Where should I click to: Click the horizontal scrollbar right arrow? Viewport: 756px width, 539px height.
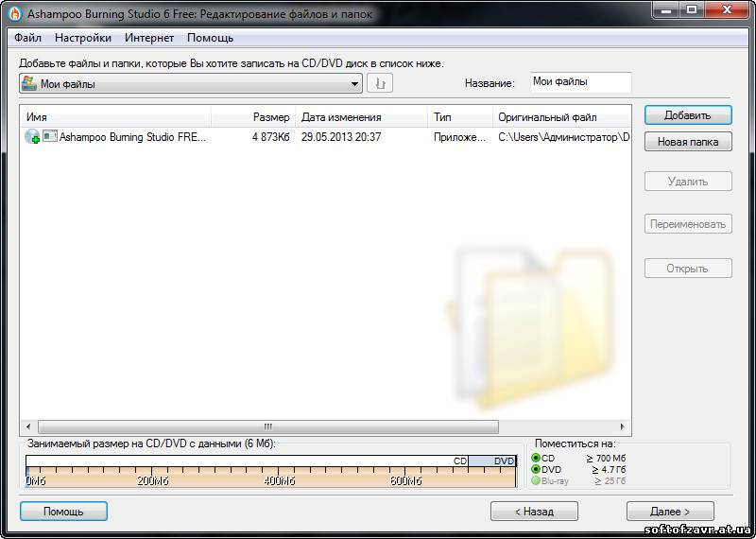click(622, 426)
